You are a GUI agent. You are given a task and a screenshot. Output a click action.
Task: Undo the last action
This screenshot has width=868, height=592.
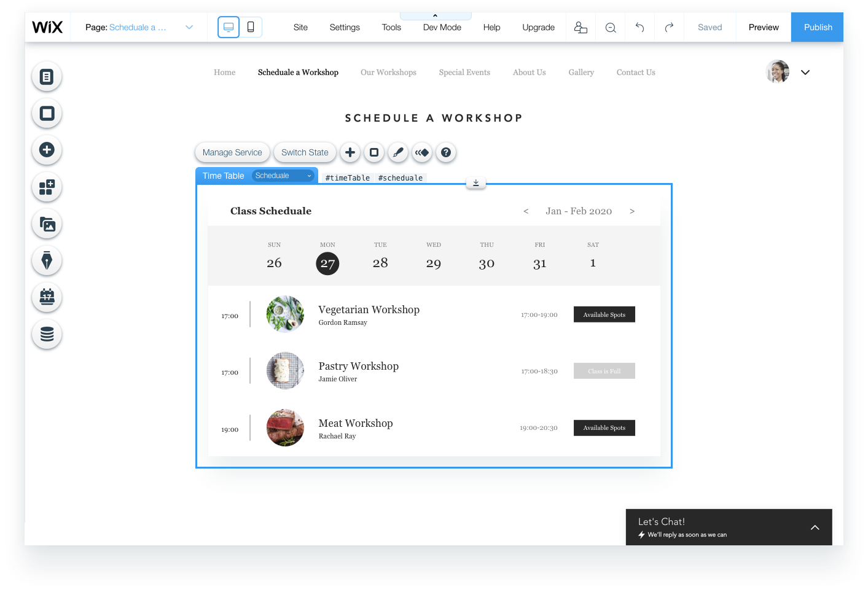pos(639,27)
